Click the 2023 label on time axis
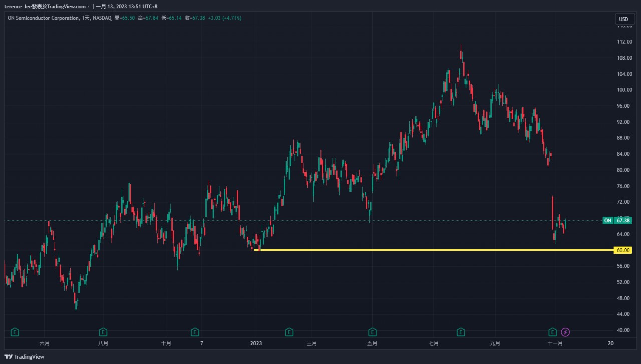641x364 pixels. tap(256, 343)
